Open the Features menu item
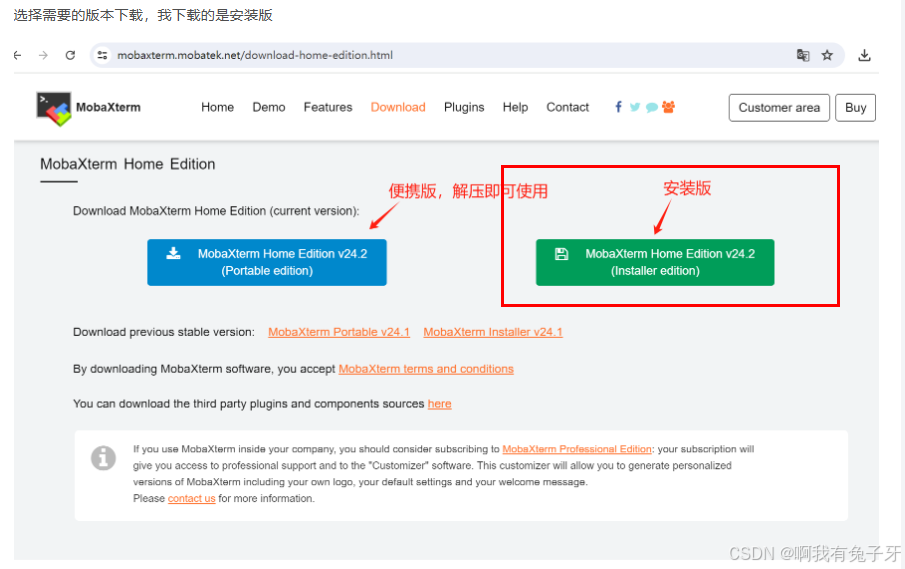 tap(328, 107)
